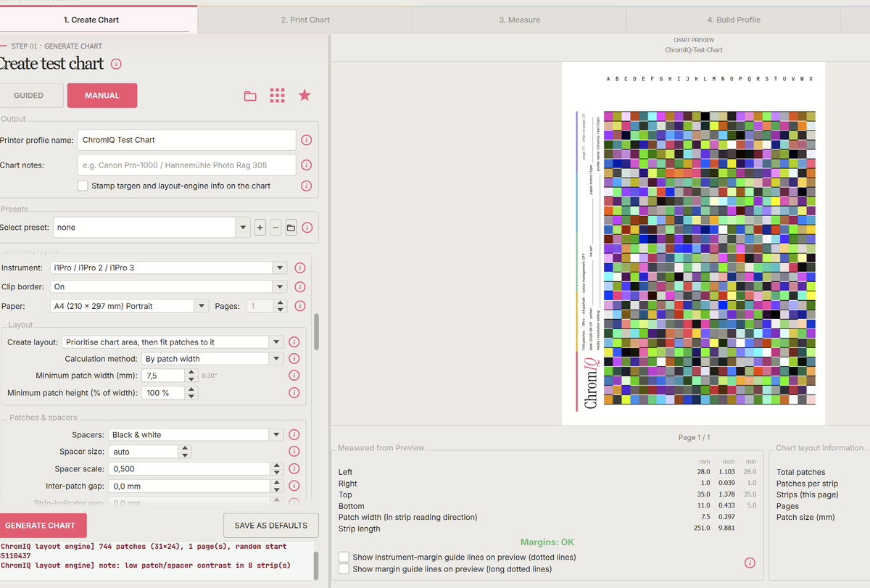Click the star favorites icon
This screenshot has width=870, height=588.
click(x=304, y=95)
